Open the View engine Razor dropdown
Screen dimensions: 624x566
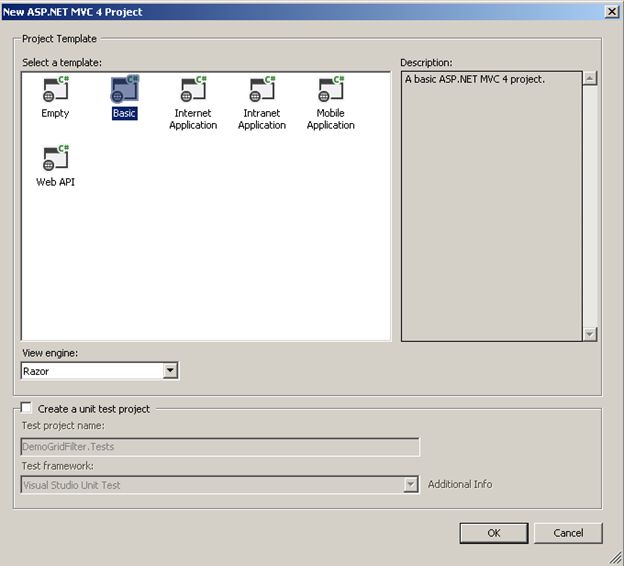(x=170, y=371)
